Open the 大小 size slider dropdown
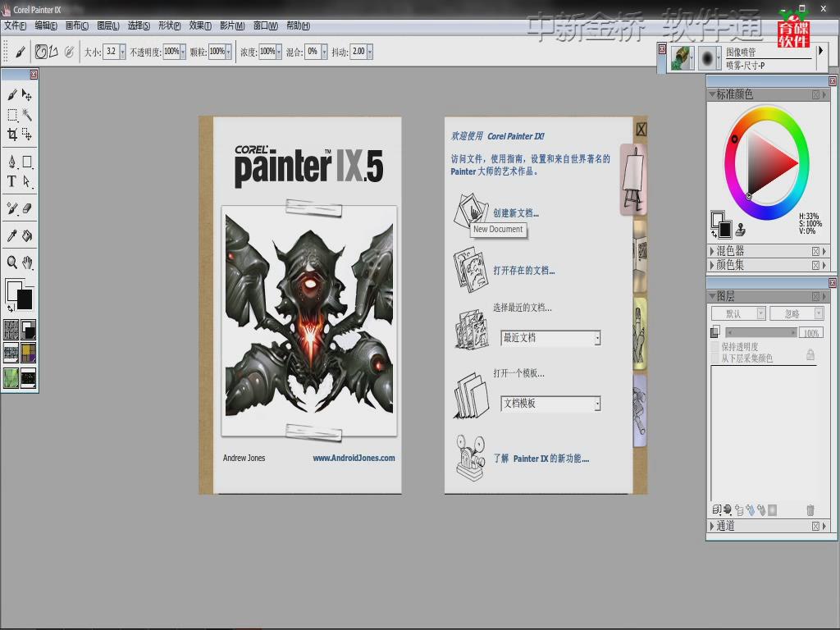The height and width of the screenshot is (630, 840). click(x=123, y=52)
